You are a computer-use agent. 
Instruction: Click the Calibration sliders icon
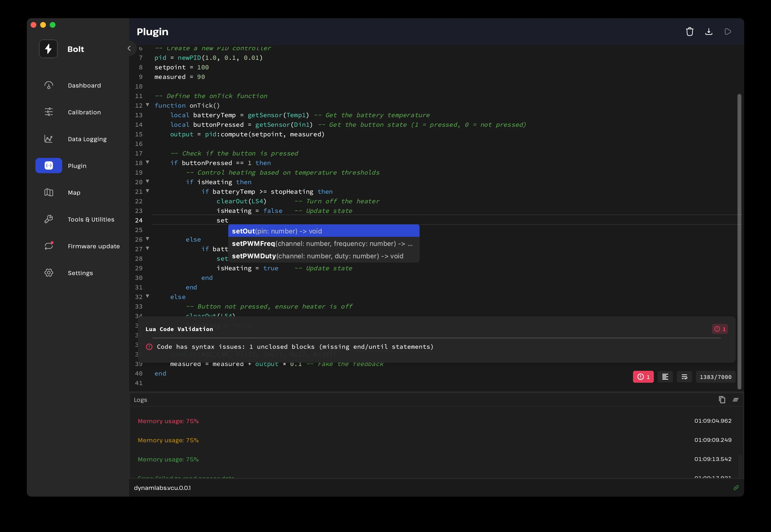point(49,112)
